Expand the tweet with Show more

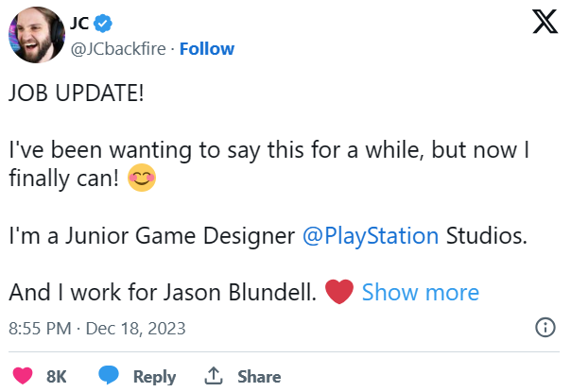click(x=420, y=292)
